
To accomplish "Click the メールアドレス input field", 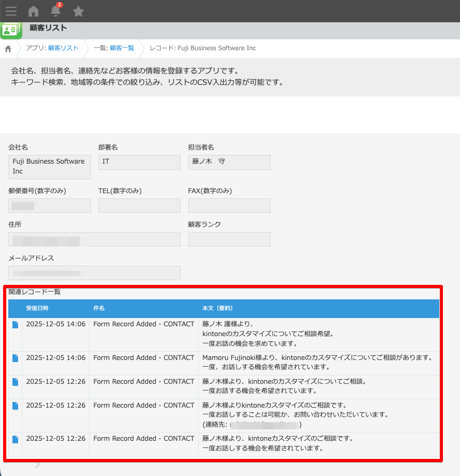I will (x=94, y=272).
